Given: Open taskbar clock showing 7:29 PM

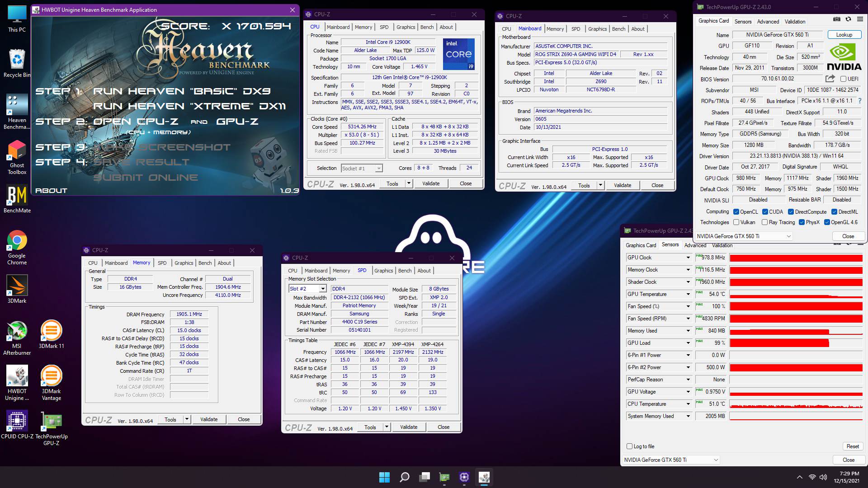Looking at the screenshot, I should click(x=846, y=477).
